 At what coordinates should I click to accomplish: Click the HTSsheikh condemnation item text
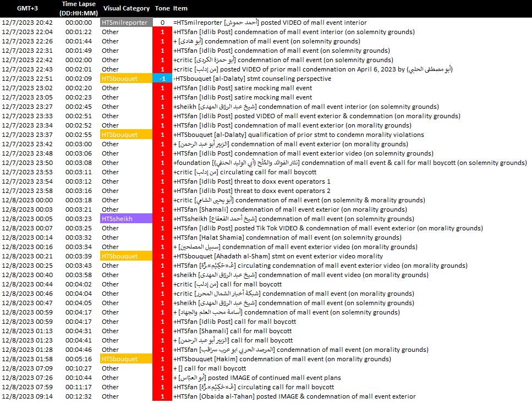pos(294,219)
